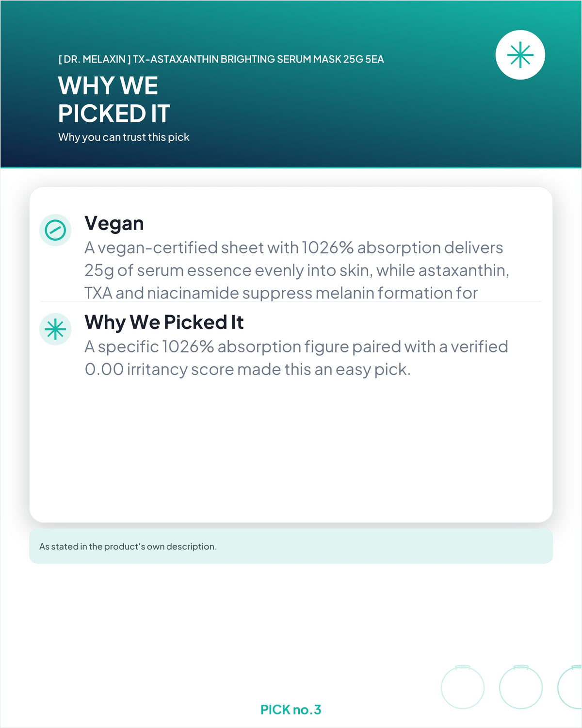Viewport: 582px width, 728px height.
Task: Click the partially visible third jar icon
Action: (x=570, y=687)
